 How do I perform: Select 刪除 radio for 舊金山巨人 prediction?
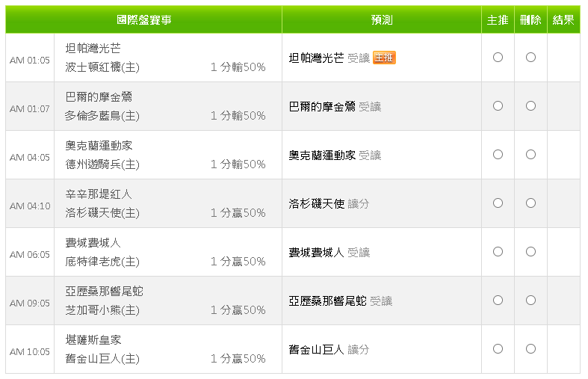(530, 349)
